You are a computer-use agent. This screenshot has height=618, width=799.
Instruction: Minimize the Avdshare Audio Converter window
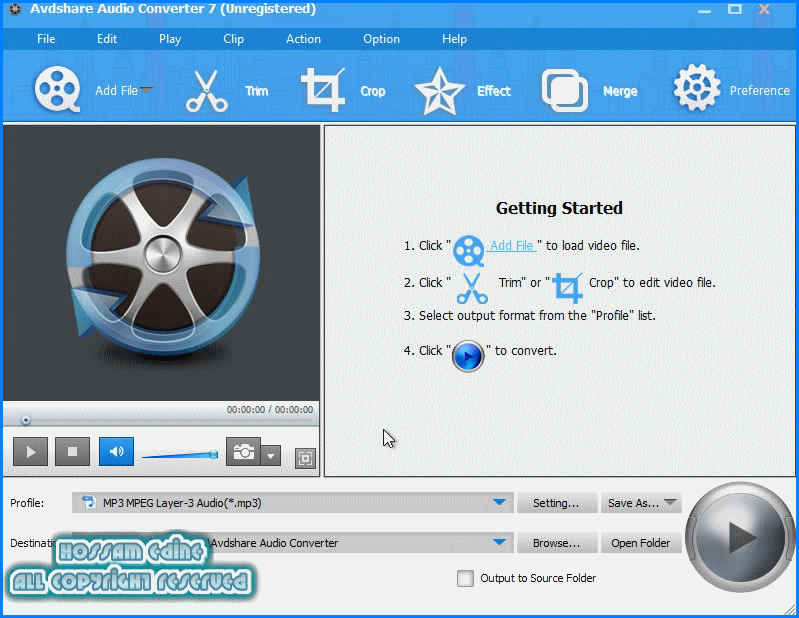[x=704, y=10]
